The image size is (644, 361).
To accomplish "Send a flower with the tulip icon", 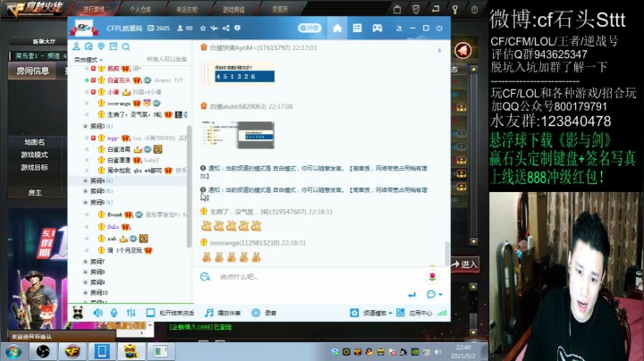I will [432, 277].
